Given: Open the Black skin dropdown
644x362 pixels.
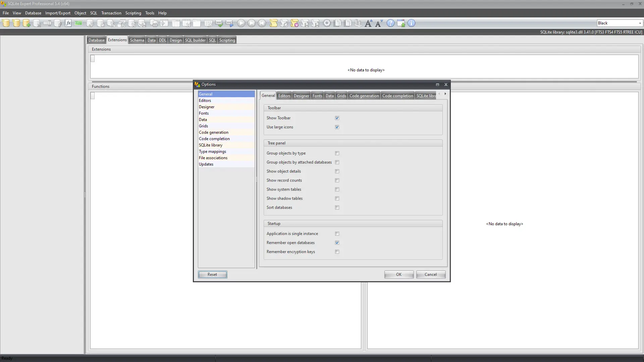Looking at the screenshot, I should pos(640,23).
